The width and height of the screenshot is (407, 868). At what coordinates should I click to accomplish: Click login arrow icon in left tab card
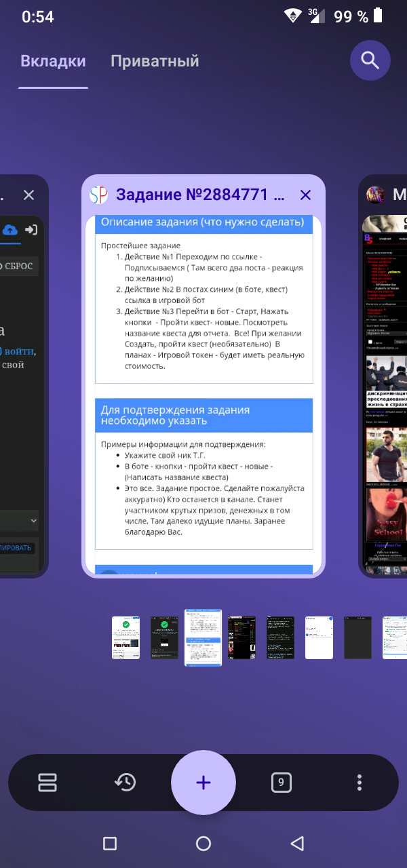[x=31, y=230]
